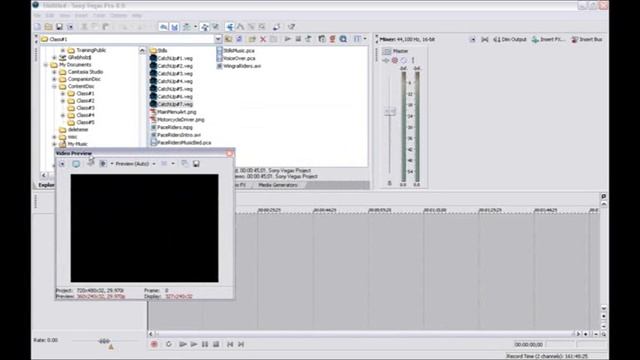Close the Video Preview window

pos(230,153)
